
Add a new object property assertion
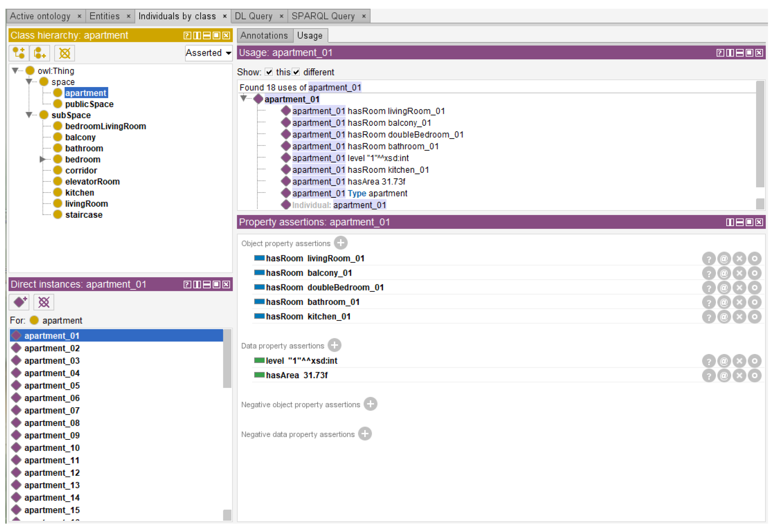tap(341, 243)
